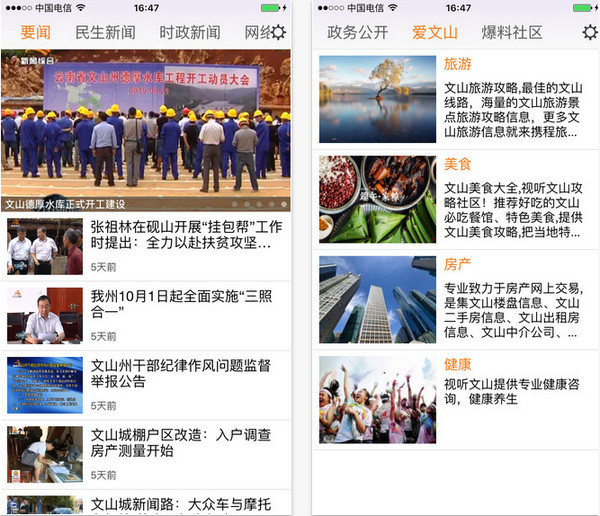Tap 旅游 description 文山旅游攻略
The width and height of the screenshot is (600, 516).
click(513, 110)
